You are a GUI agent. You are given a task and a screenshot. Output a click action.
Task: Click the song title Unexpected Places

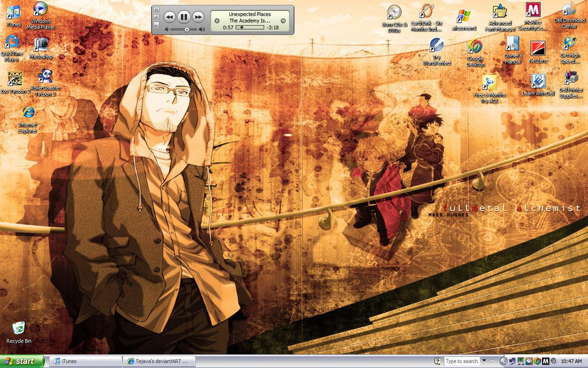pyautogui.click(x=250, y=14)
